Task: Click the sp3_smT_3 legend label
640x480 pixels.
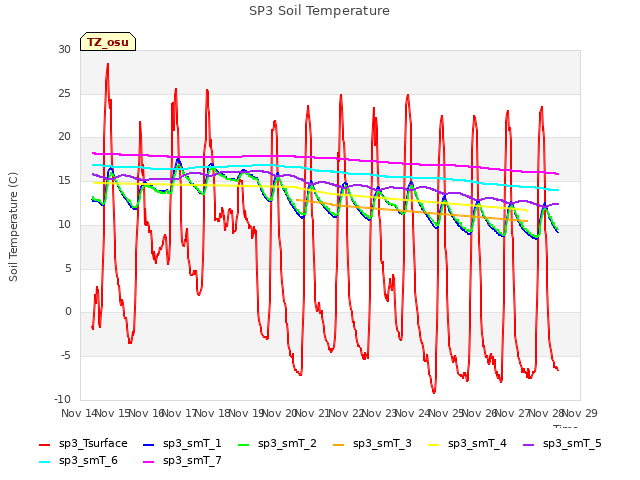Action: [x=382, y=443]
